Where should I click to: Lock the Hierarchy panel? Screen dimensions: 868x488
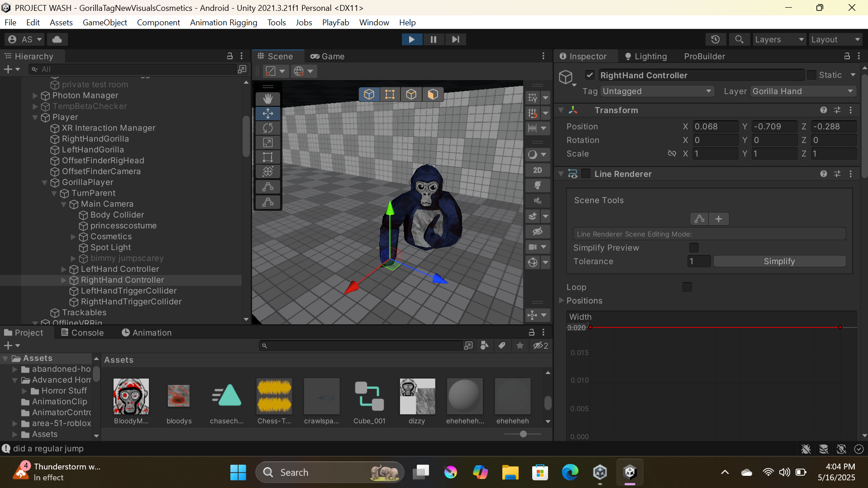(x=230, y=56)
